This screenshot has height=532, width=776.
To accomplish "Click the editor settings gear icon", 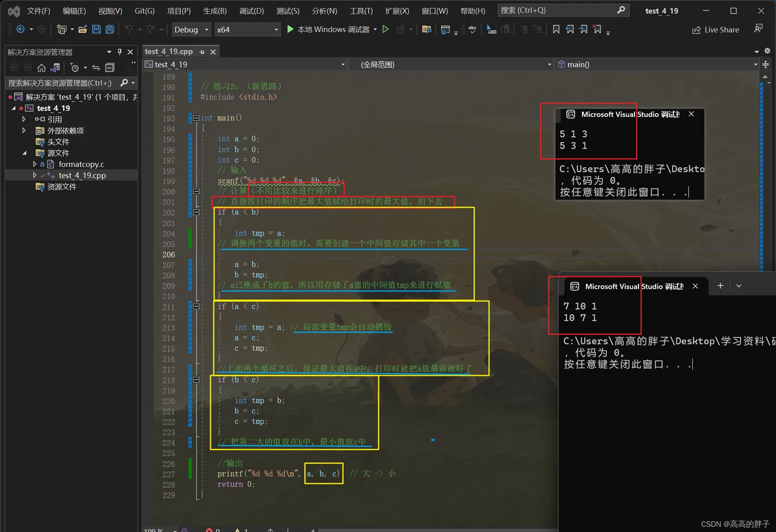I will pyautogui.click(x=767, y=51).
